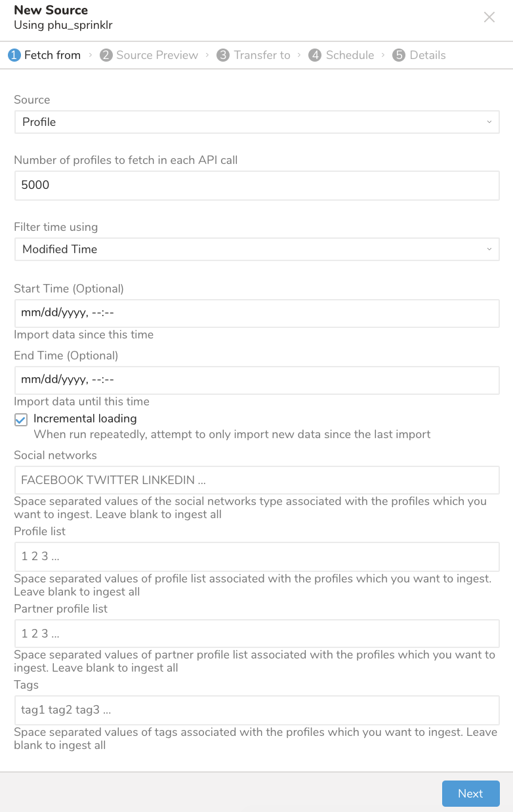Focus the number of profiles field

pos(256,186)
